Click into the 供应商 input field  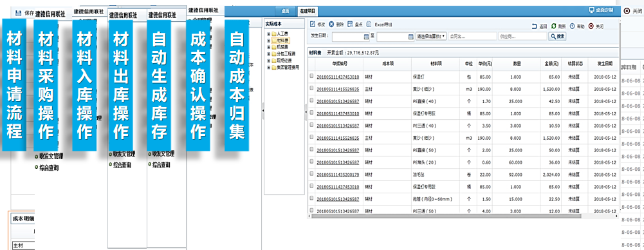pos(522,36)
